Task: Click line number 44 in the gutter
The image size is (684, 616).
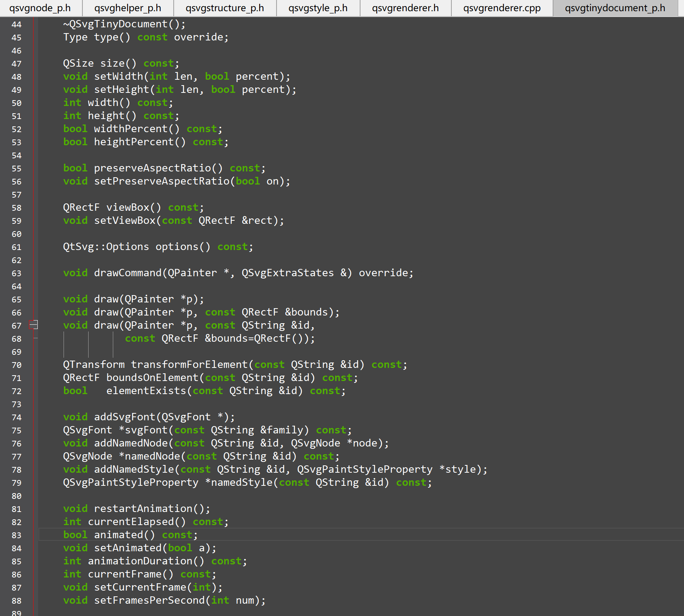Action: coord(17,25)
